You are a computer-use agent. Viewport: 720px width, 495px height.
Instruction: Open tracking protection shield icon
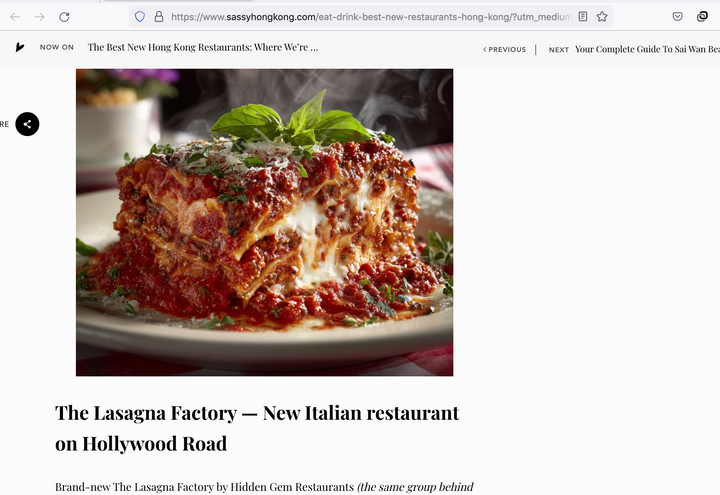[x=140, y=17]
